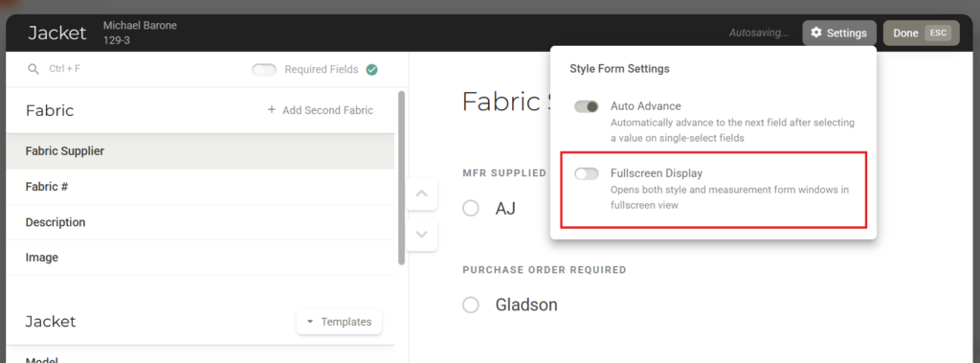Select the Description field row
The image size is (980, 363).
click(x=200, y=222)
